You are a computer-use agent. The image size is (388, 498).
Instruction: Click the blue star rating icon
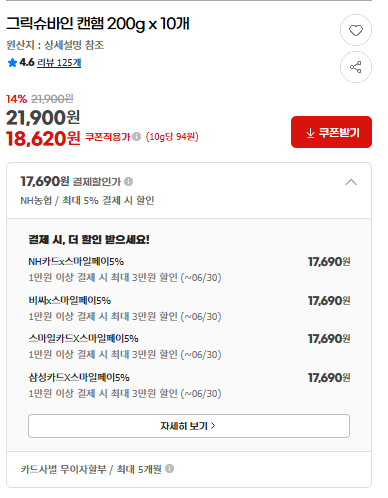[12, 63]
